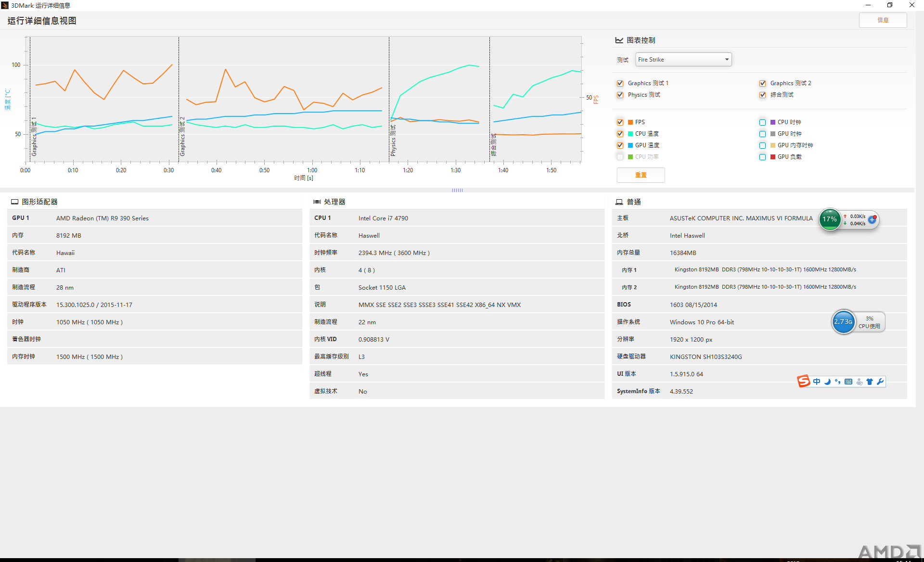
Task: Select the Windows 10 Pro 64-bit value
Action: coord(702,322)
